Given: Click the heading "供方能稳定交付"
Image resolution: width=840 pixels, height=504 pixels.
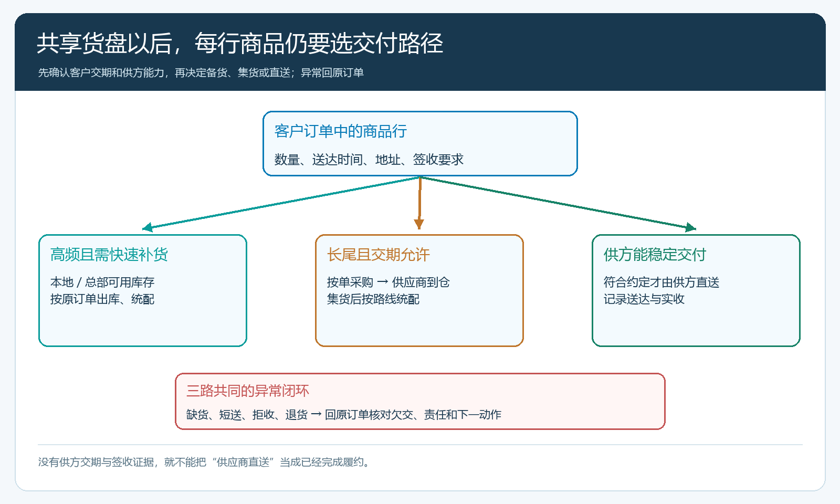Looking at the screenshot, I should [x=655, y=255].
